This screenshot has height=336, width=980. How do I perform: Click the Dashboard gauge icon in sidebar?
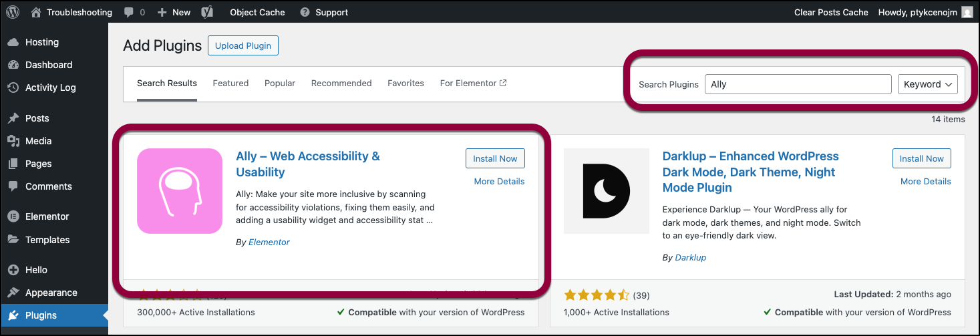coord(13,65)
